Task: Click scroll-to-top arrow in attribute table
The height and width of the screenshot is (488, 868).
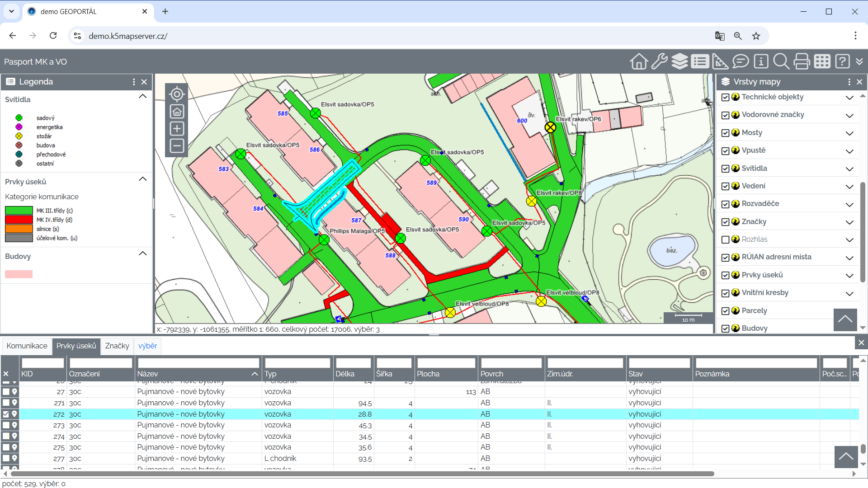Action: pos(846,457)
